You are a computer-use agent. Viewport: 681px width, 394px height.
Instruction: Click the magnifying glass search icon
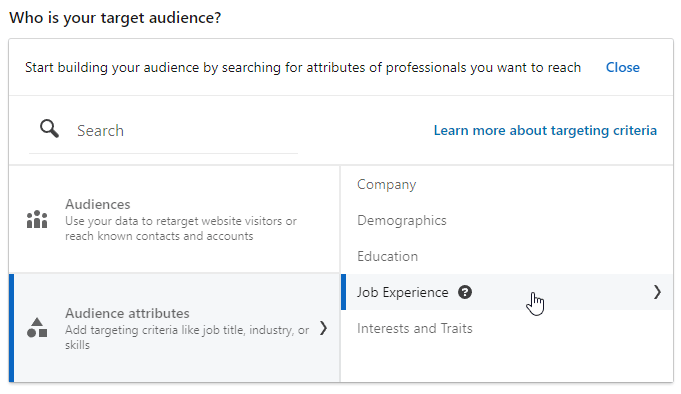pyautogui.click(x=49, y=129)
